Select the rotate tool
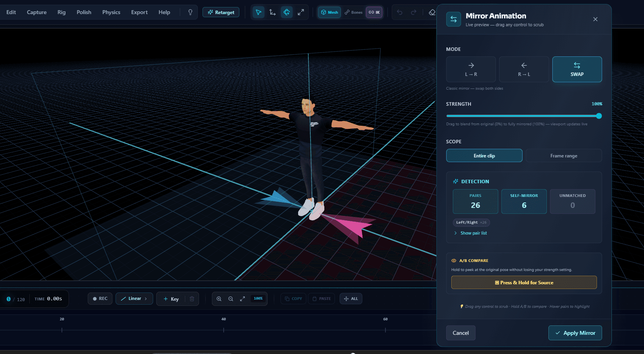644x354 pixels. [287, 12]
